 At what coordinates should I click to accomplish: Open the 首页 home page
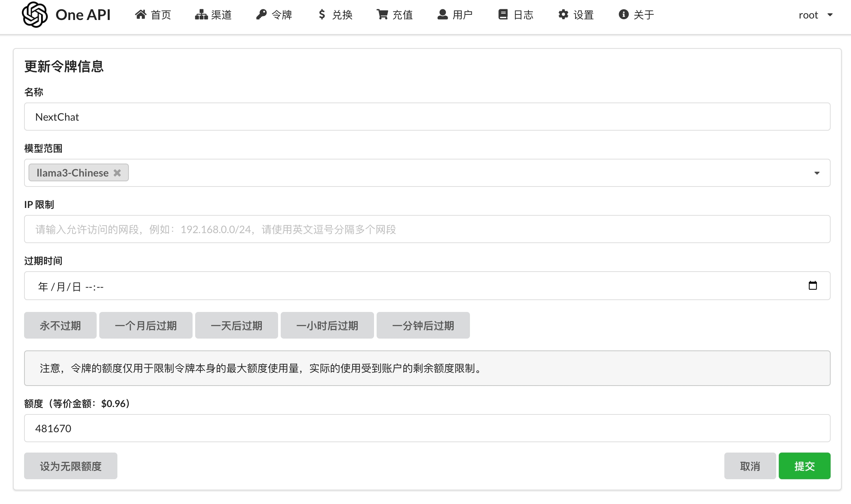(153, 15)
